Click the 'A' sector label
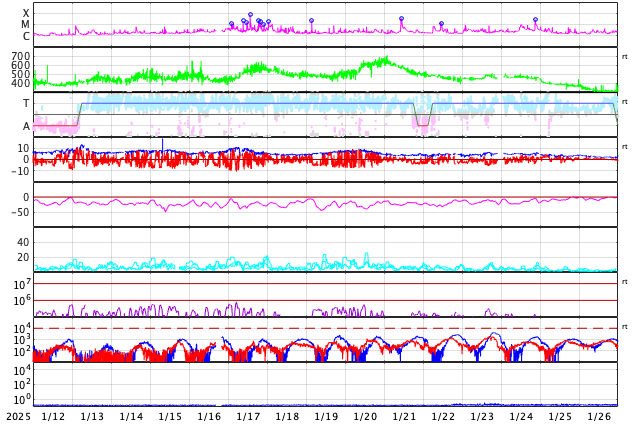634x424 pixels. click(26, 127)
